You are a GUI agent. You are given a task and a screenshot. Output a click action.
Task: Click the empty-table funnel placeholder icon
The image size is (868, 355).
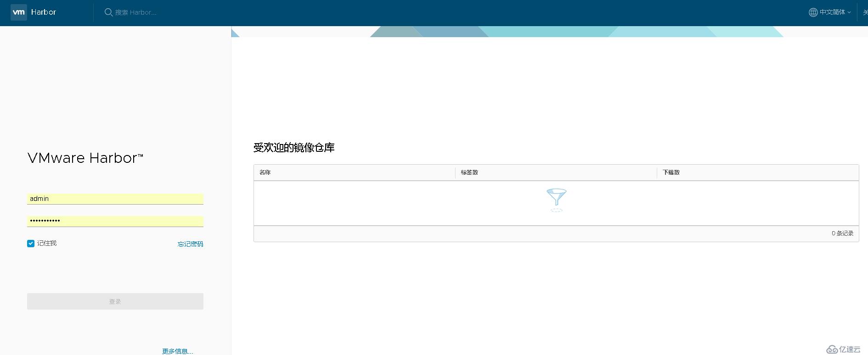point(556,200)
